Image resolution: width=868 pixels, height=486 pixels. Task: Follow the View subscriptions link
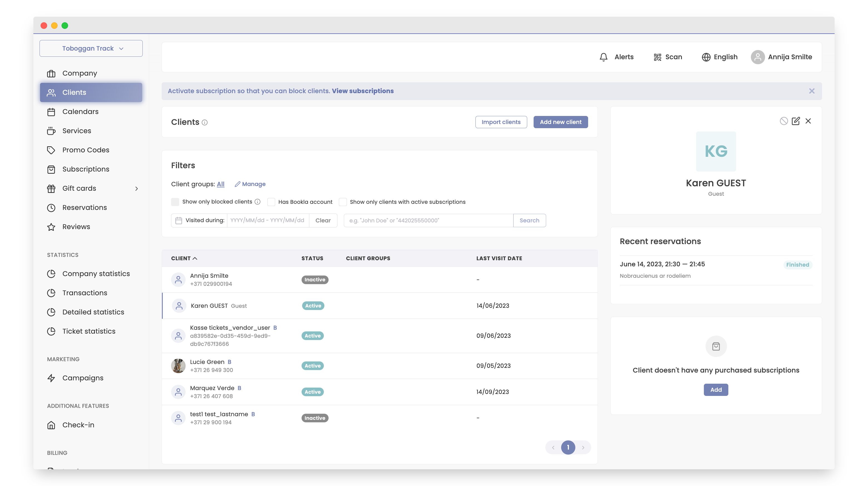click(363, 91)
